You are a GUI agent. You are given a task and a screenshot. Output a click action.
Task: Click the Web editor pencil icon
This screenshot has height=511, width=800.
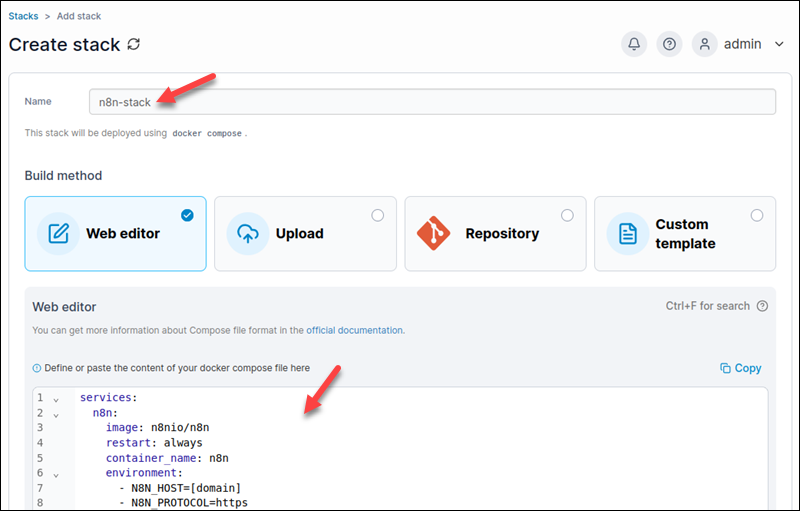pyautogui.click(x=58, y=234)
